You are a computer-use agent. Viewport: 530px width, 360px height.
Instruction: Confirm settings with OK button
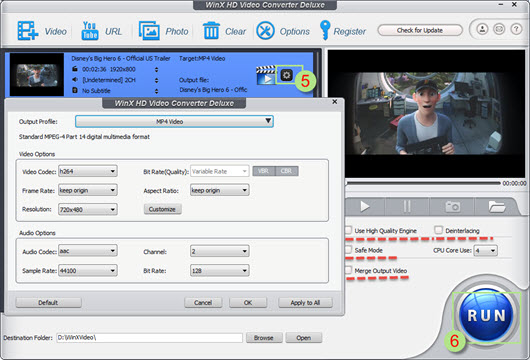248,302
